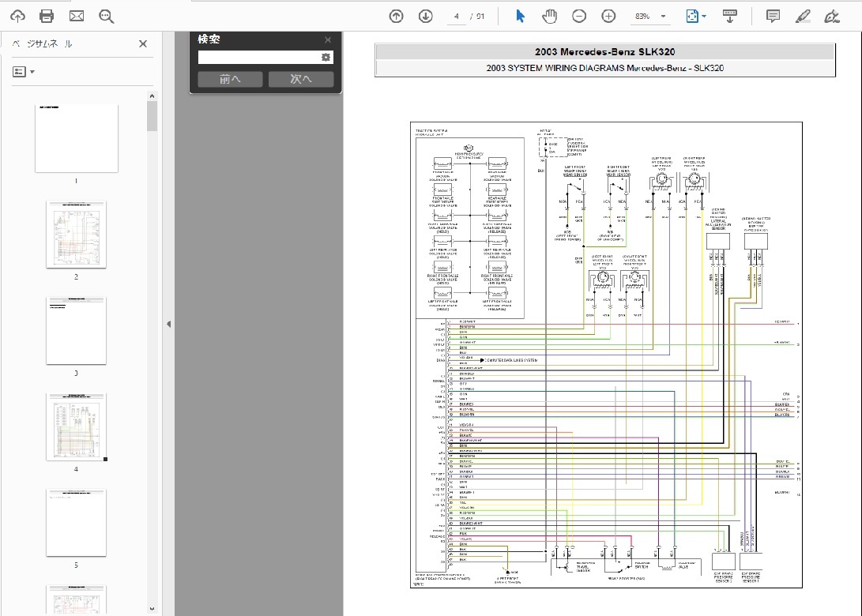
Task: Click the search text input field
Action: 258,58
